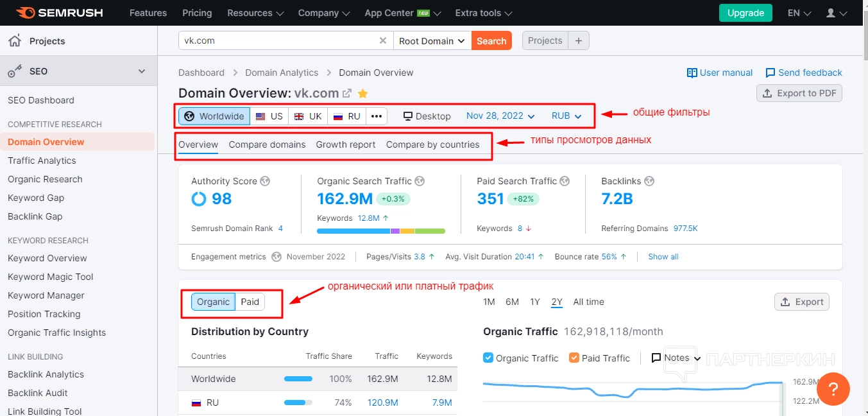Viewport: 868px width, 416px height.
Task: Click the organic keywords distribution color bar
Action: 380,230
